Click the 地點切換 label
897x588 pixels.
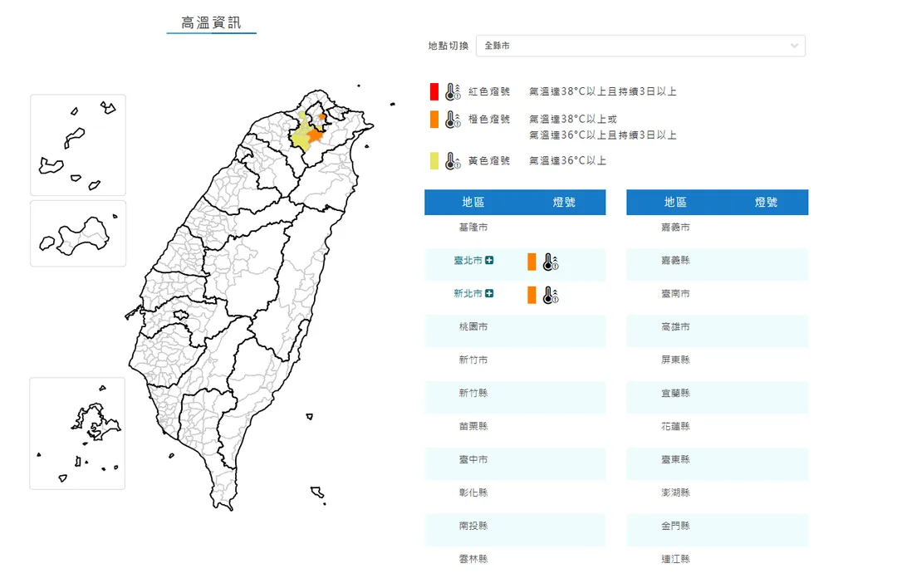[448, 46]
